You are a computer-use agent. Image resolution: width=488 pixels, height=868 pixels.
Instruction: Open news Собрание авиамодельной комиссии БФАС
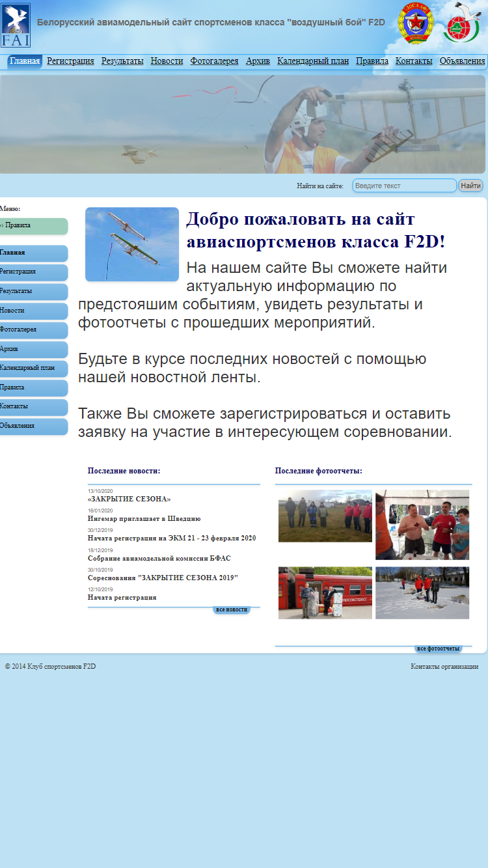point(159,559)
